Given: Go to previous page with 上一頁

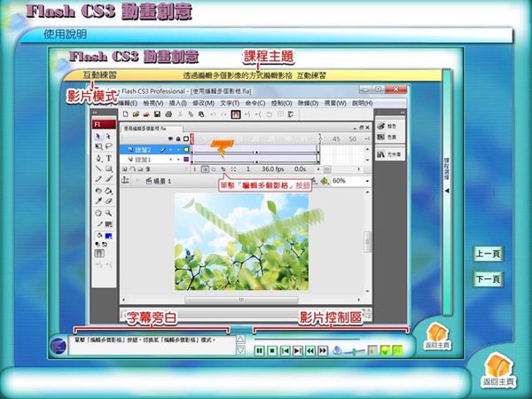Looking at the screenshot, I should [x=489, y=254].
